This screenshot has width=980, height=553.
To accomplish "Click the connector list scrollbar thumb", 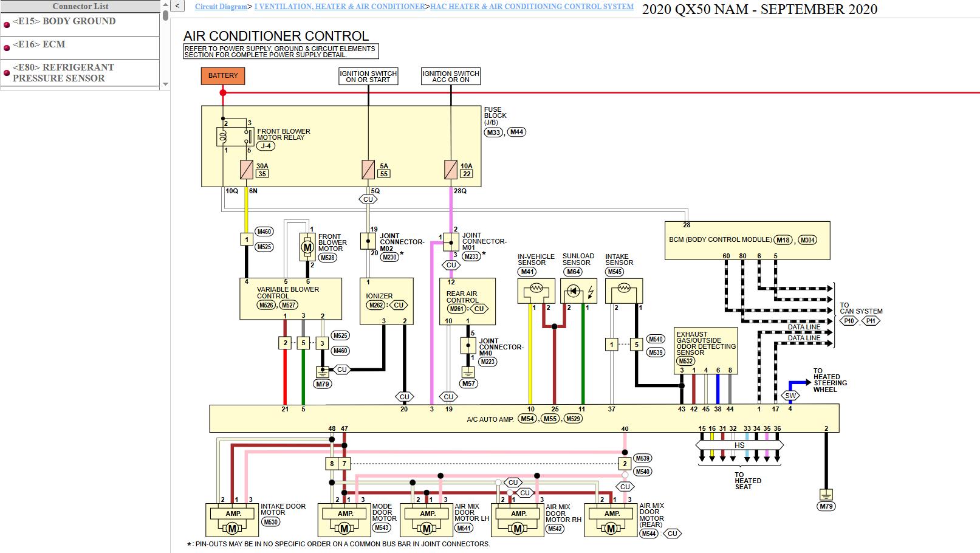I will (x=165, y=15).
